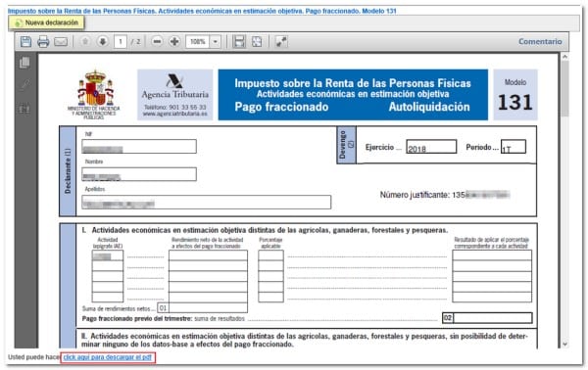Screen dimensions: 588x370
Task: Click the Ejercicio field showing 2018
Action: tap(431, 147)
